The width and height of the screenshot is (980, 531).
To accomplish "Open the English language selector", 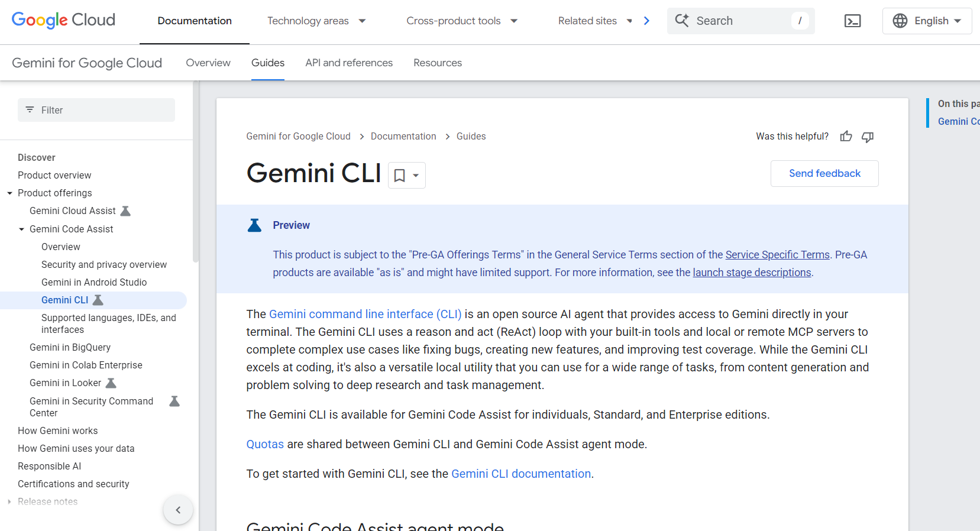I will pyautogui.click(x=927, y=21).
